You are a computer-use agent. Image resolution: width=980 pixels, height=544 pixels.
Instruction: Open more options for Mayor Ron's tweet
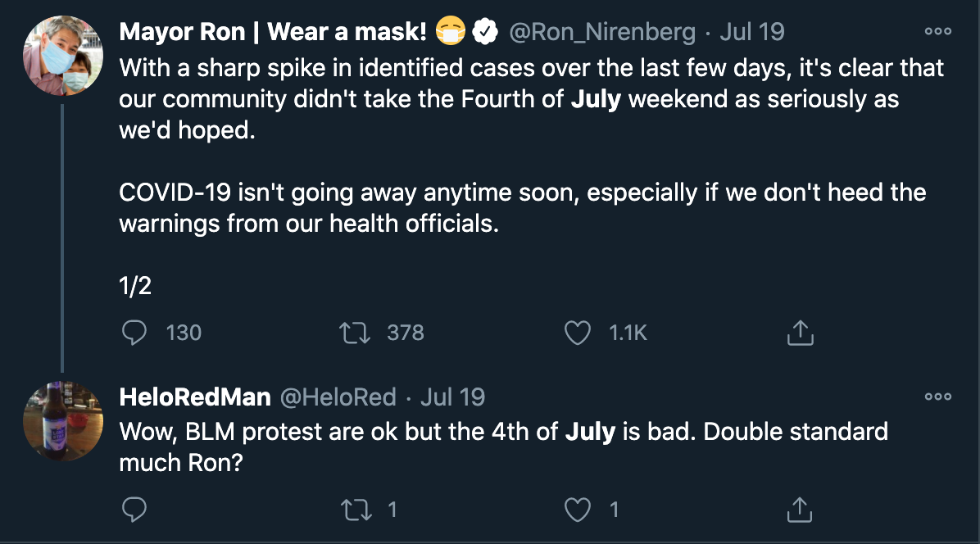pyautogui.click(x=937, y=32)
